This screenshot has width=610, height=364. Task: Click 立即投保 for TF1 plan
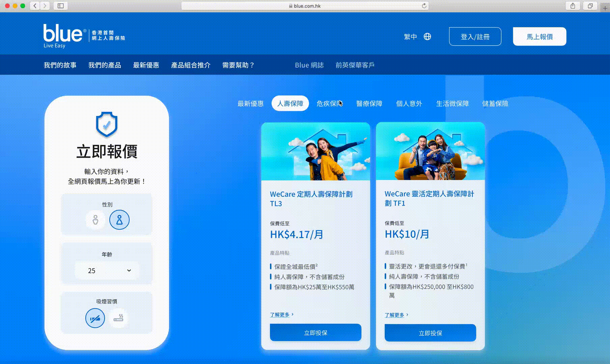click(430, 333)
